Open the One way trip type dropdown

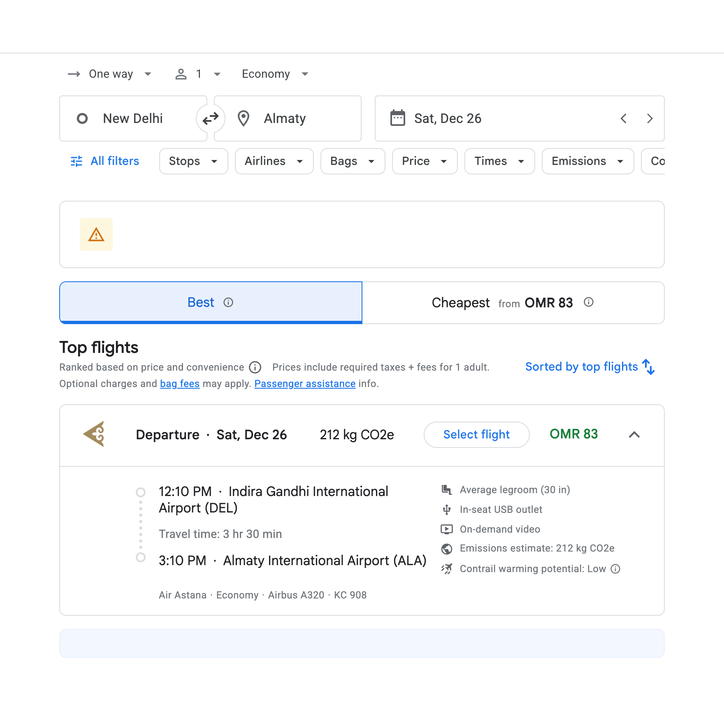click(x=110, y=74)
